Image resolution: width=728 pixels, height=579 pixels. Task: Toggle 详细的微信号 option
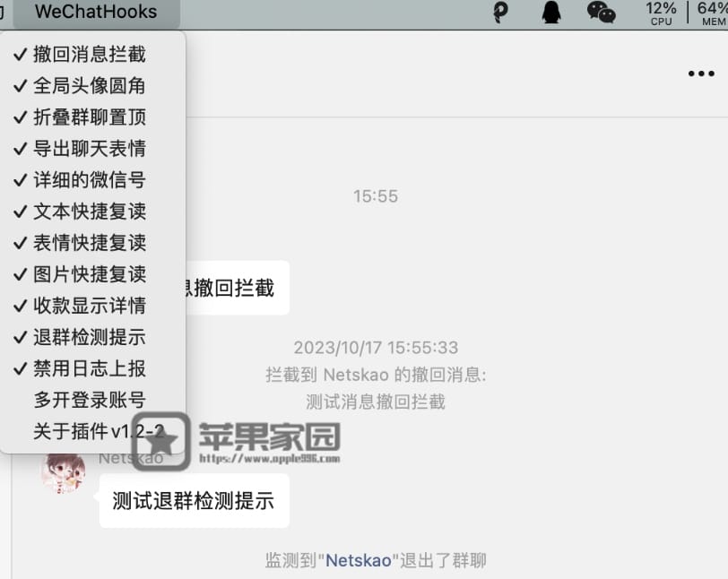pos(93,180)
